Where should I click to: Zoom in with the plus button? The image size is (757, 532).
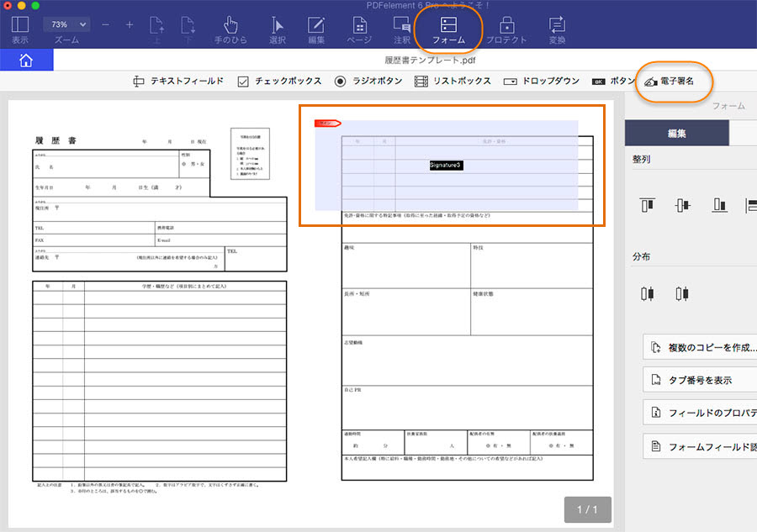click(130, 24)
